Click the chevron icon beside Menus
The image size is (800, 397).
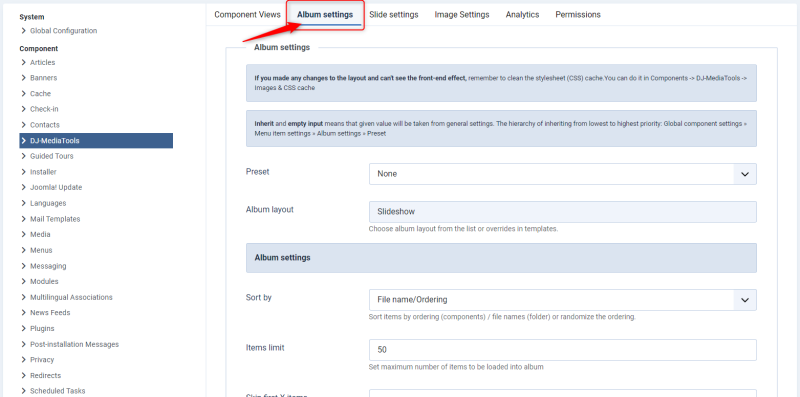pos(23,251)
